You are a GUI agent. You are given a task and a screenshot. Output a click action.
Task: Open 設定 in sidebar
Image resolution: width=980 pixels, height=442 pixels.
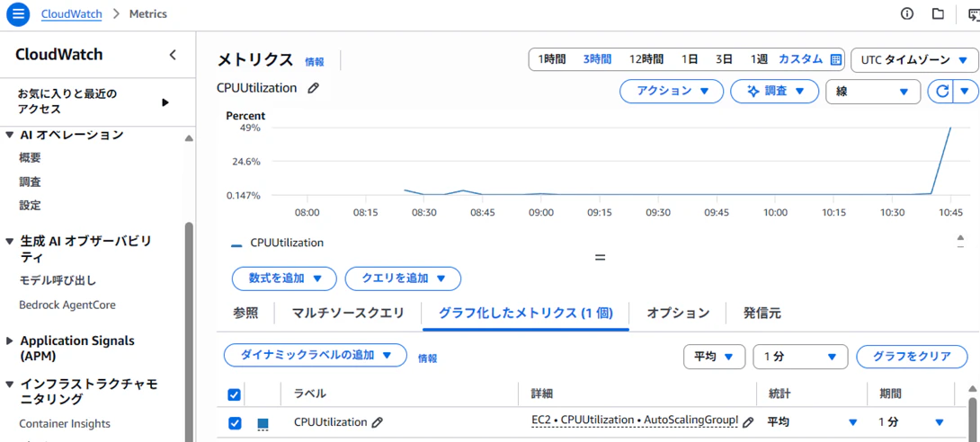point(30,206)
